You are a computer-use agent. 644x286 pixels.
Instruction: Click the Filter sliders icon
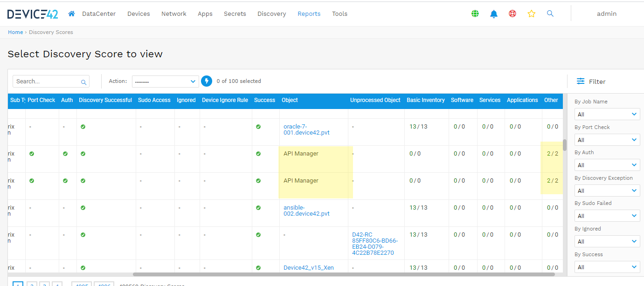(x=581, y=81)
